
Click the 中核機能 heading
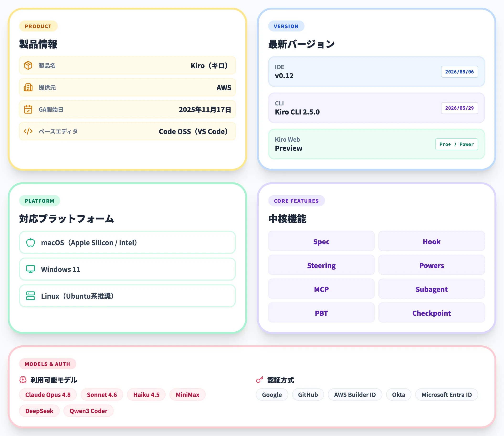pyautogui.click(x=287, y=219)
